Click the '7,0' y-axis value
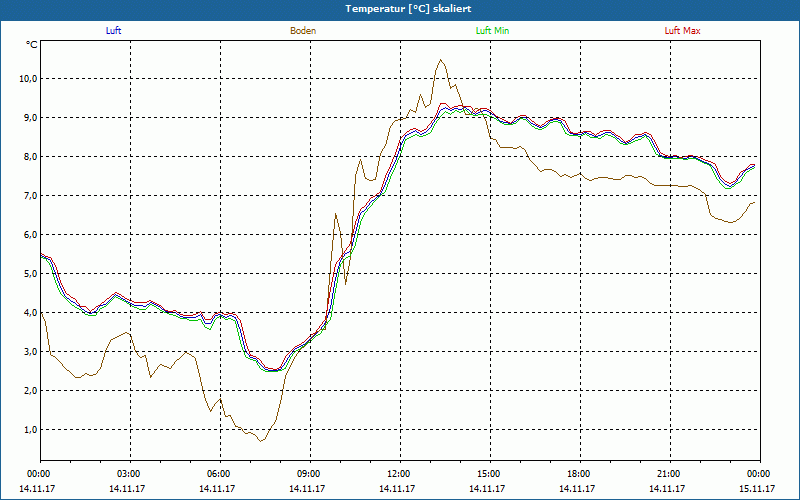Image resolution: width=800 pixels, height=500 pixels. pos(31,195)
